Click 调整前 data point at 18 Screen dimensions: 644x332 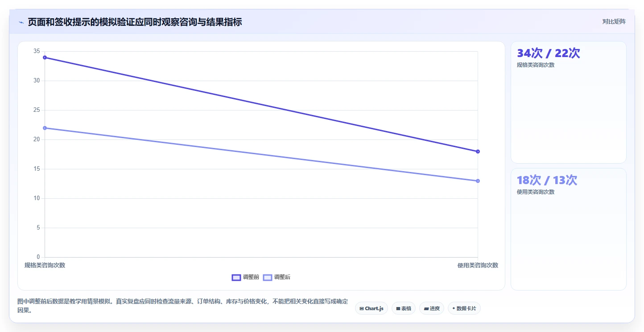[478, 152]
